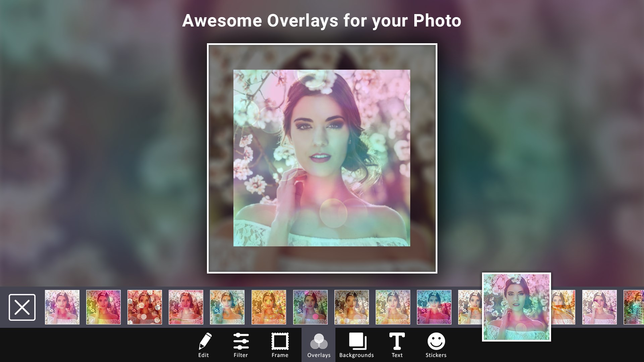Click the main photo preview canvas
This screenshot has width=644, height=362.
pos(322,158)
